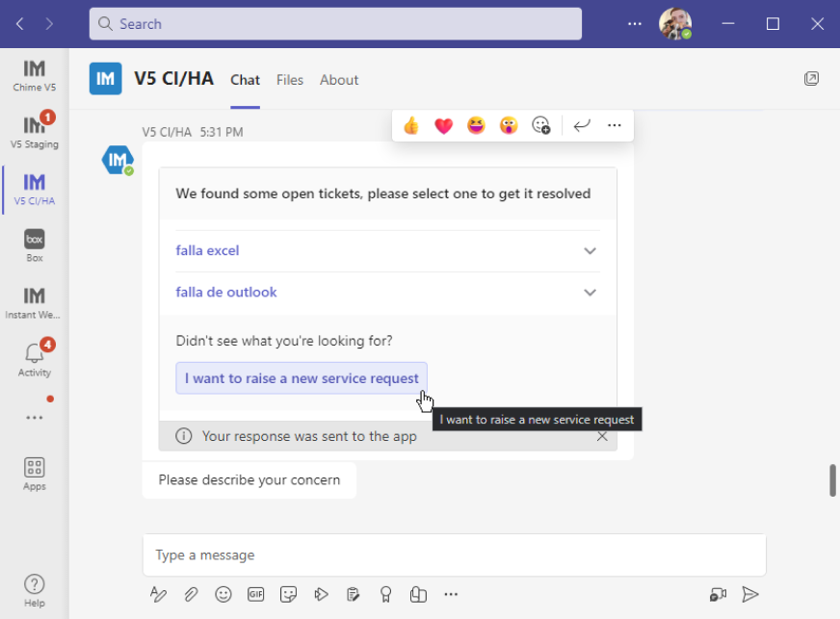Viewport: 840px width, 619px height.
Task: Open the sticker picker
Action: coord(288,594)
